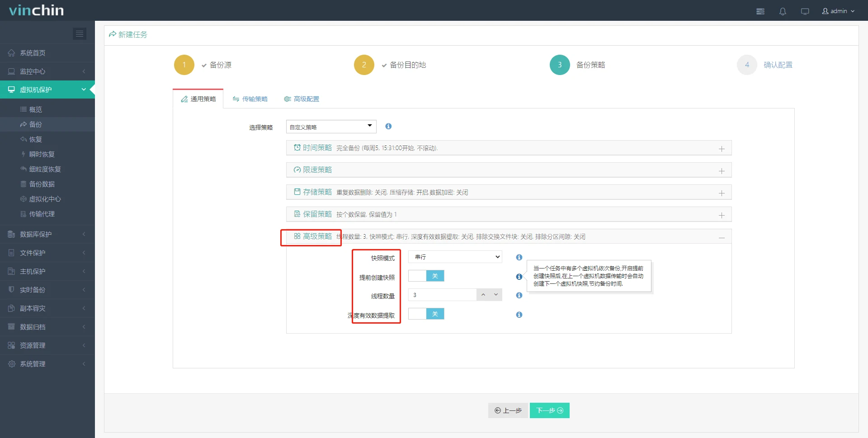
Task: Open the server list icon in header
Action: (x=760, y=11)
